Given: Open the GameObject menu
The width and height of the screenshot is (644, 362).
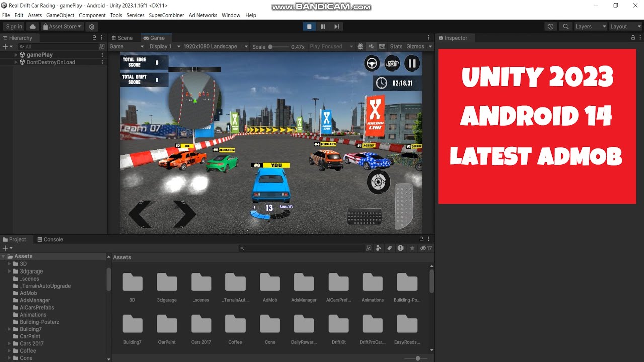Looking at the screenshot, I should (60, 15).
